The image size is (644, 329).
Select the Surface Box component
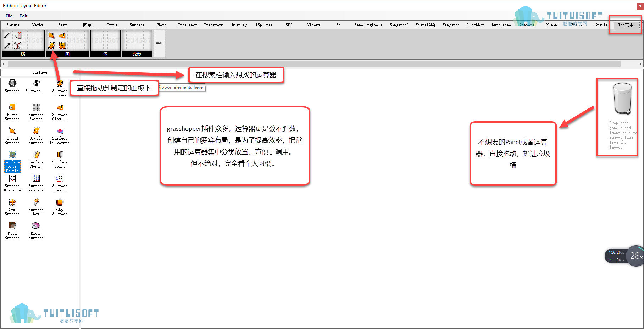pos(36,207)
